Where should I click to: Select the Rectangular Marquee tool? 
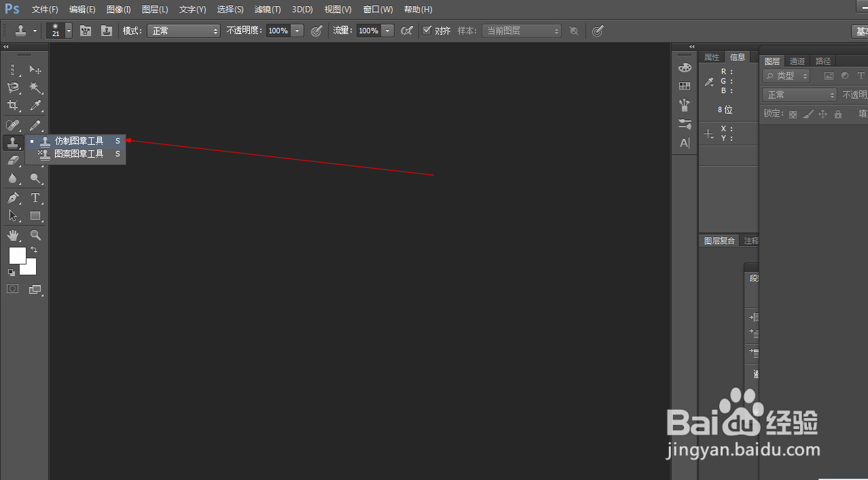13,70
